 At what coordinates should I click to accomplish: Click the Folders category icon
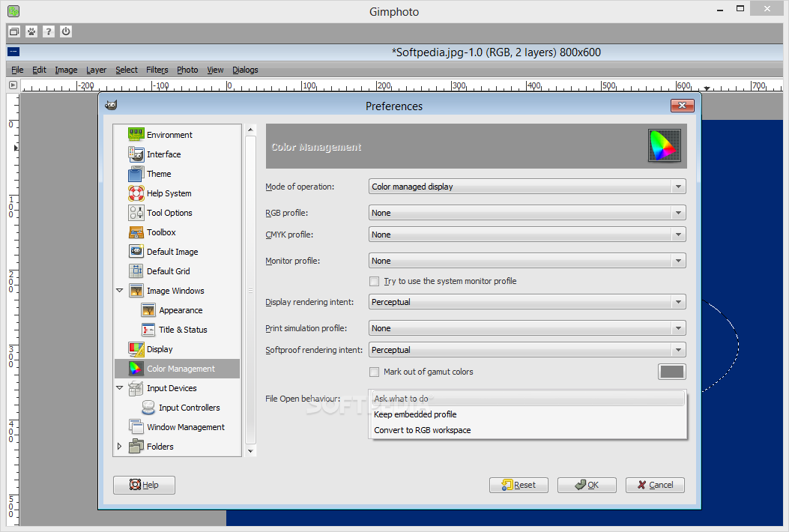click(136, 446)
